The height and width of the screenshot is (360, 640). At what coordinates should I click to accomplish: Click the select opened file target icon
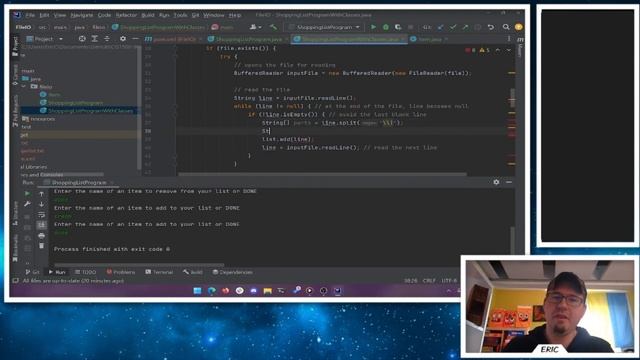click(82, 39)
